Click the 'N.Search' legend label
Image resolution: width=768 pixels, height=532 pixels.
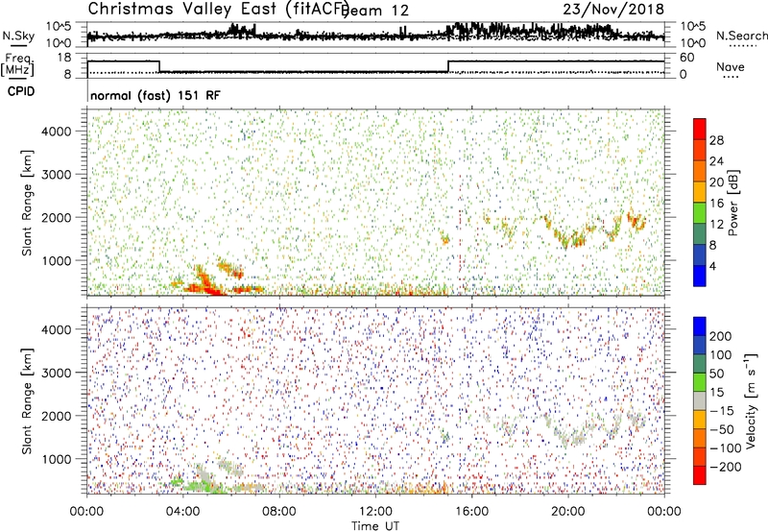coord(741,36)
